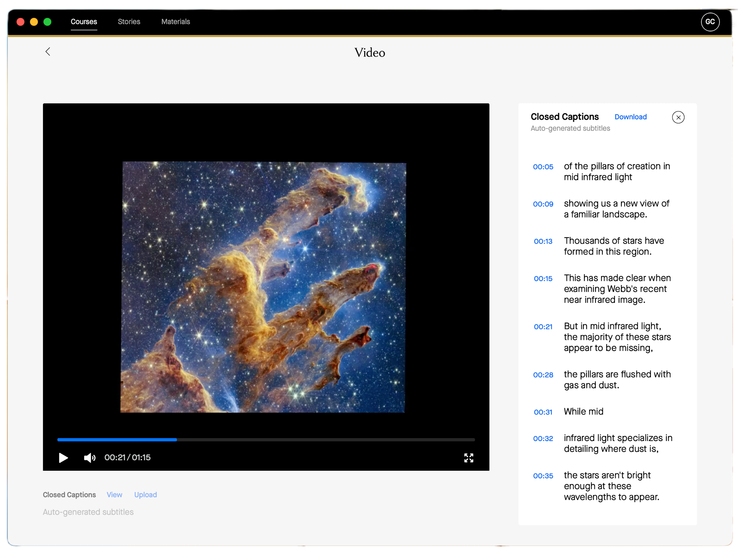Image resolution: width=752 pixels, height=560 pixels.
Task: Switch to the Stories tab
Action: [x=129, y=22]
